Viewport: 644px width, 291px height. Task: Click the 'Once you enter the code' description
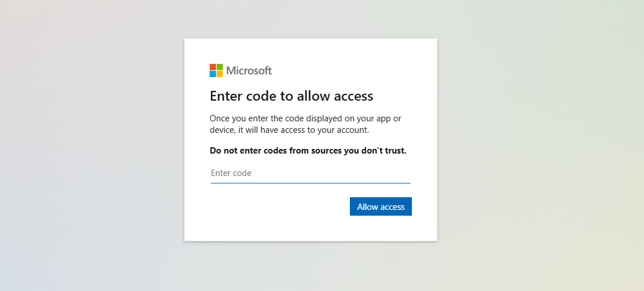point(306,124)
